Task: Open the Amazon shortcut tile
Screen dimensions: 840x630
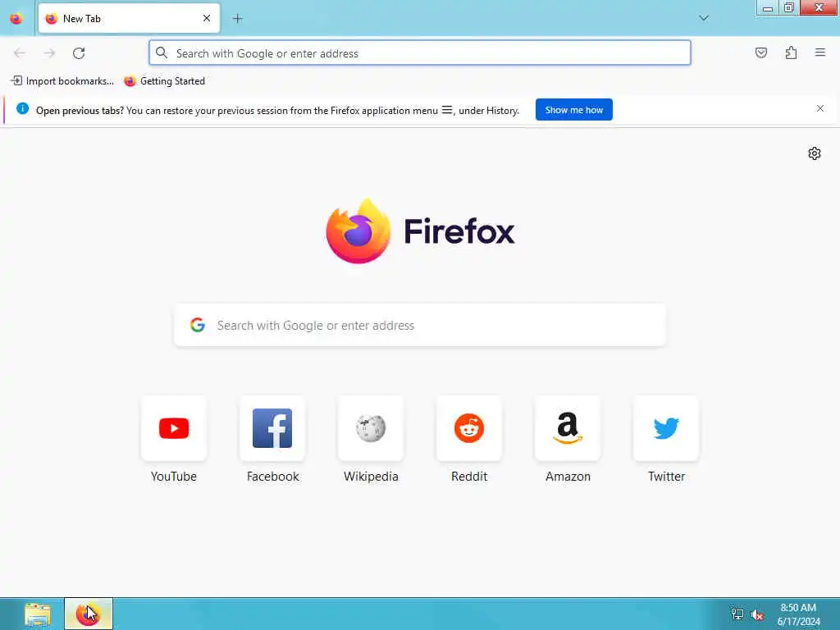Action: (568, 428)
